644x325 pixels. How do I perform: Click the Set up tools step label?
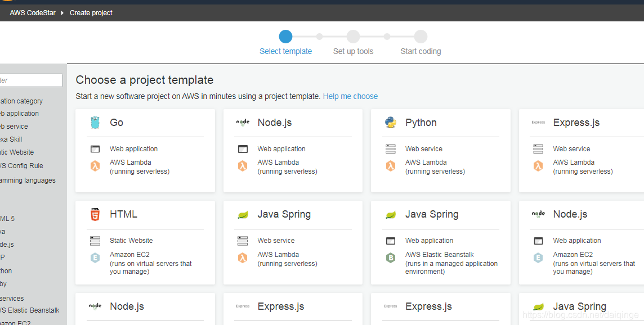tap(353, 51)
